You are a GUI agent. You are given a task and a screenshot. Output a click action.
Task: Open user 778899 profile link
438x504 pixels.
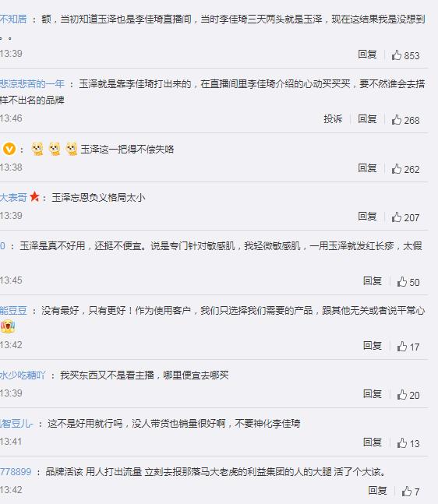coord(16,472)
